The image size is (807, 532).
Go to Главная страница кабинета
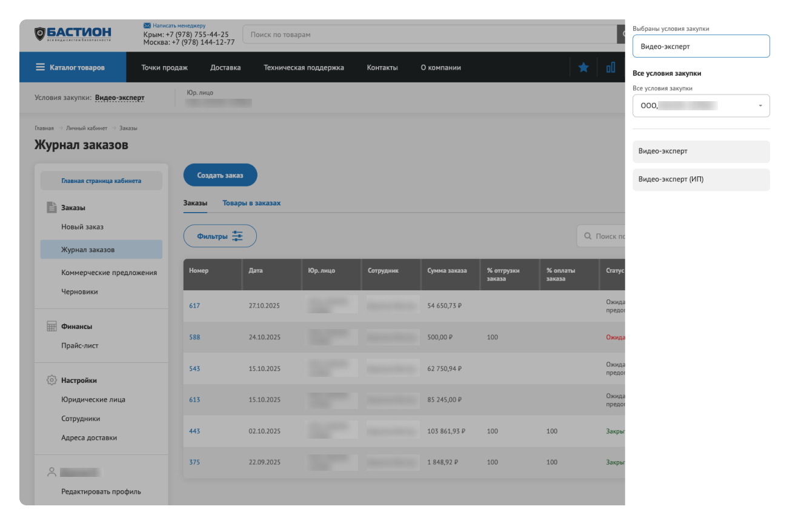click(x=101, y=181)
